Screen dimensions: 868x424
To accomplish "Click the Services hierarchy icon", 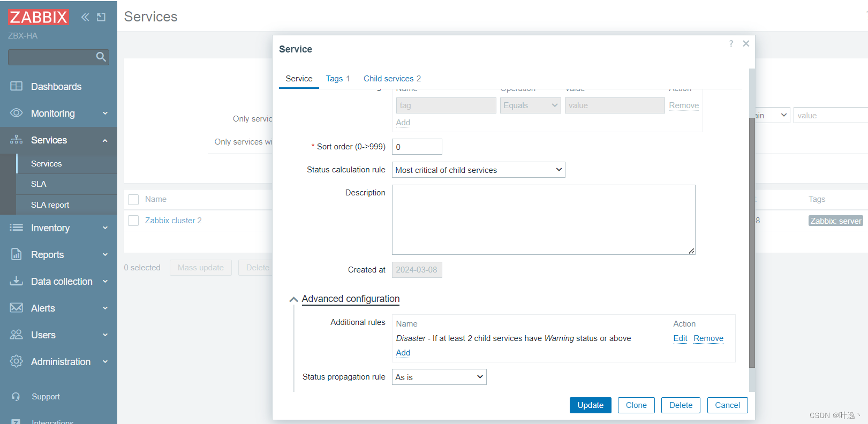I will point(17,140).
